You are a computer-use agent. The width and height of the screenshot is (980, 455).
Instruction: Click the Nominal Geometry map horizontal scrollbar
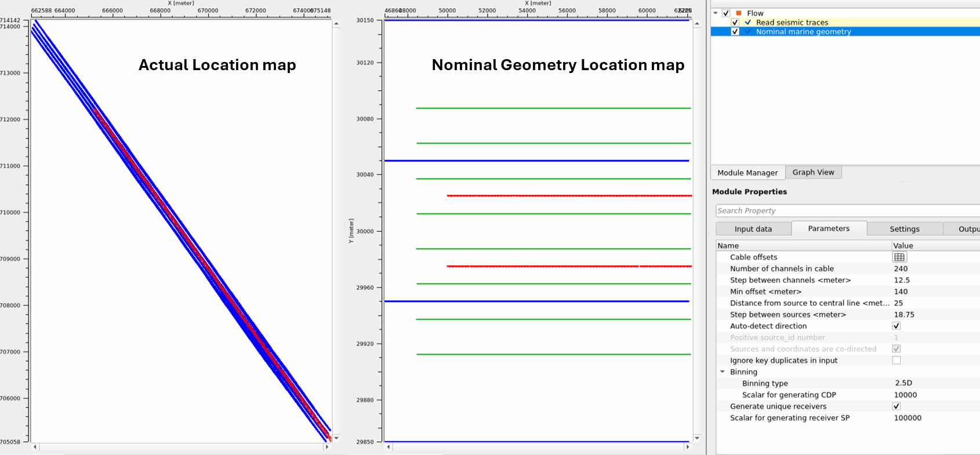(538, 447)
